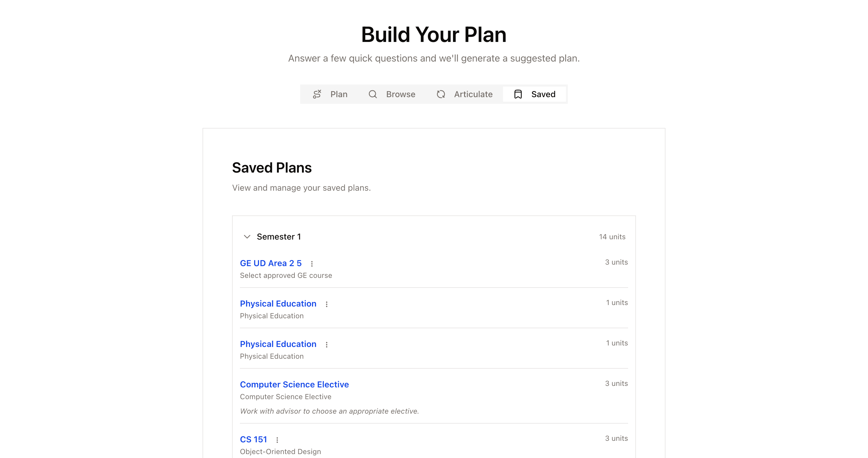
Task: Collapse the Semester 1 section
Action: pos(247,237)
